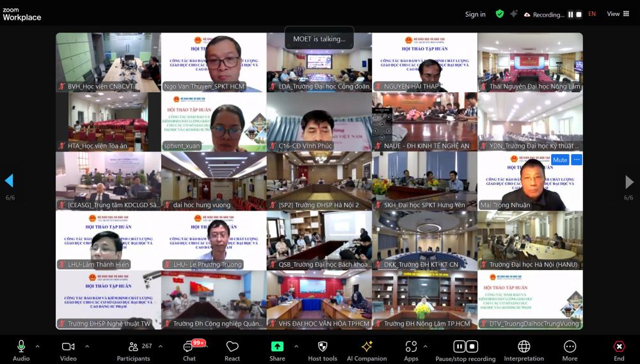Open the Participants list
Viewport: 640px width, 364px height.
click(x=134, y=349)
